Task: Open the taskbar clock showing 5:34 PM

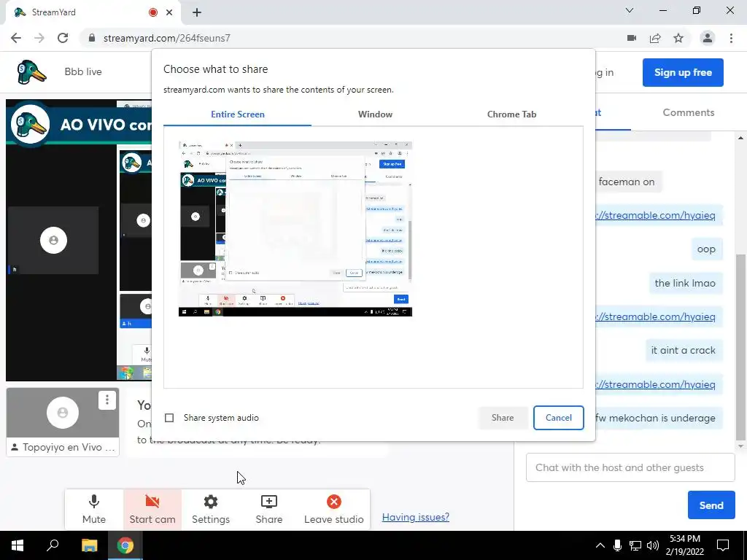Action: 685,545
